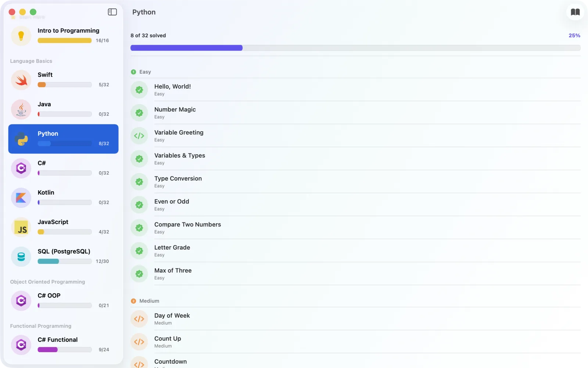Open the Kotlin course entry

63,198
